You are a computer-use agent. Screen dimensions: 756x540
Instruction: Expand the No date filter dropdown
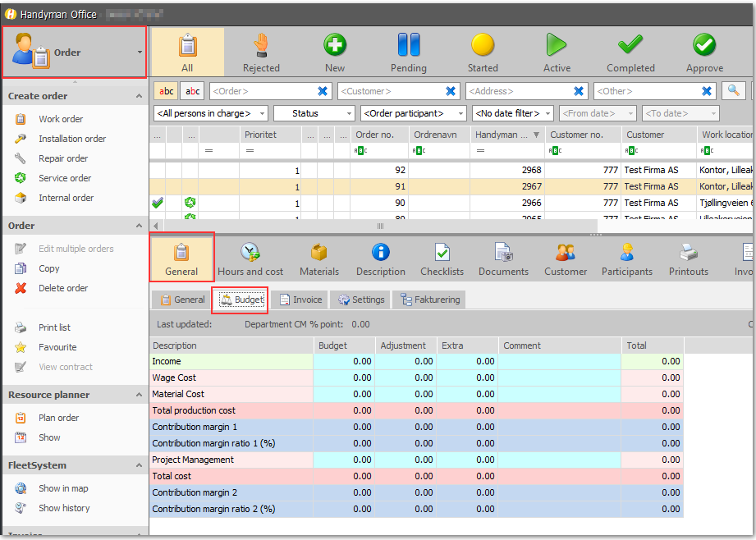pyautogui.click(x=512, y=113)
